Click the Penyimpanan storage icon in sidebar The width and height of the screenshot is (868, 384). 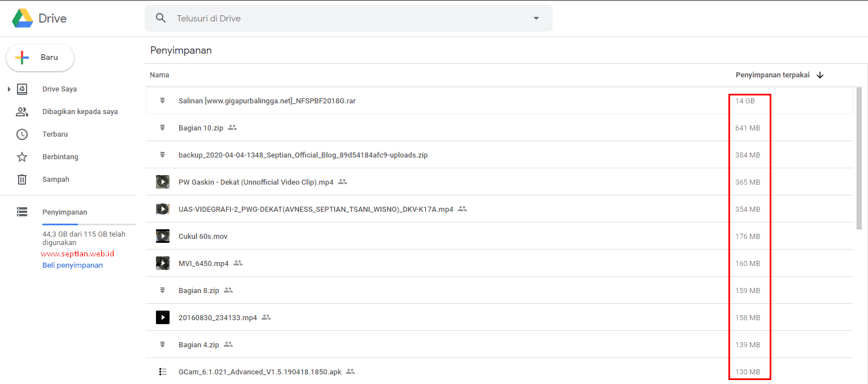point(21,212)
